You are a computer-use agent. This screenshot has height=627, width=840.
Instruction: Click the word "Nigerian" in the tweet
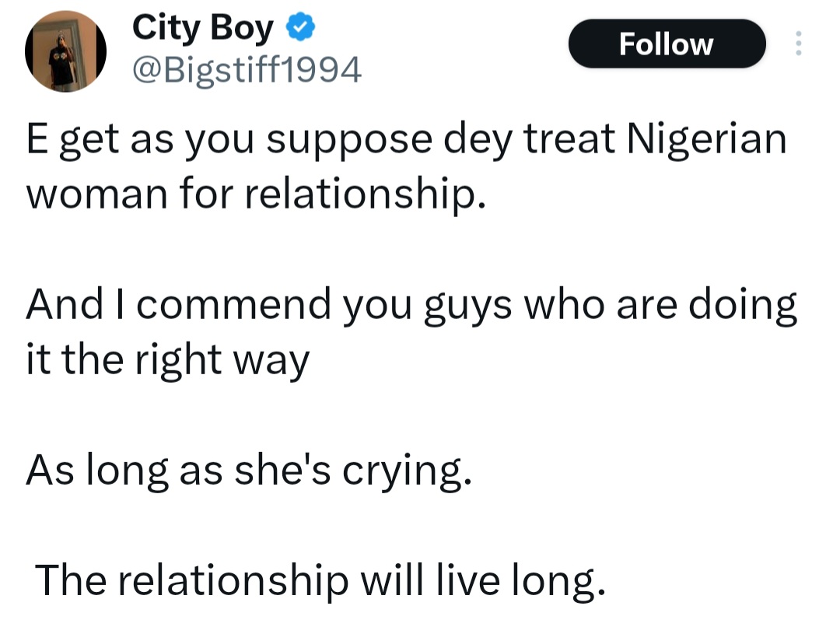(x=706, y=141)
